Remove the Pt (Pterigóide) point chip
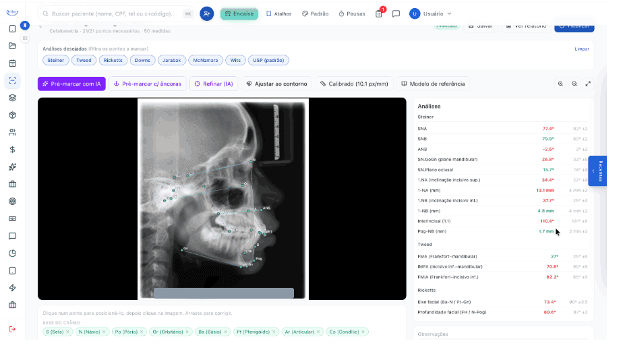623x364 pixels. 274,332
